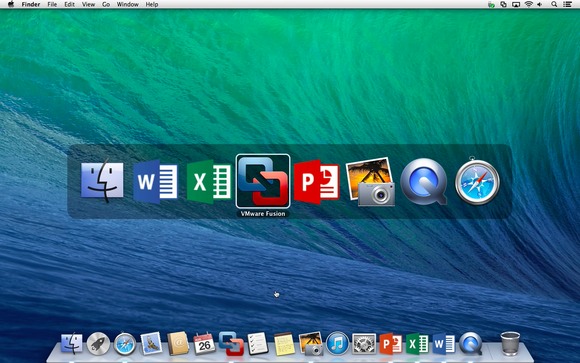Choose VMware Fusion in the app switcher
Viewport: 580px width, 363px height.
pos(263,181)
